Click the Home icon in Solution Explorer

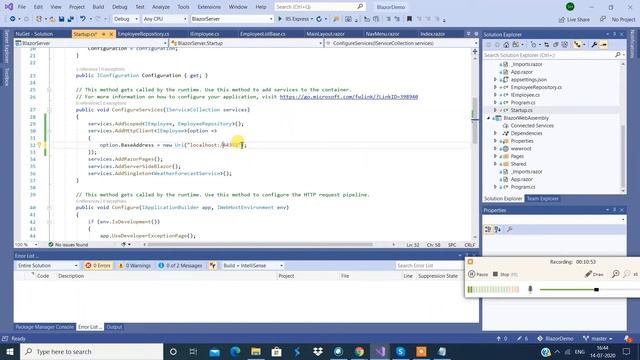[x=506, y=45]
